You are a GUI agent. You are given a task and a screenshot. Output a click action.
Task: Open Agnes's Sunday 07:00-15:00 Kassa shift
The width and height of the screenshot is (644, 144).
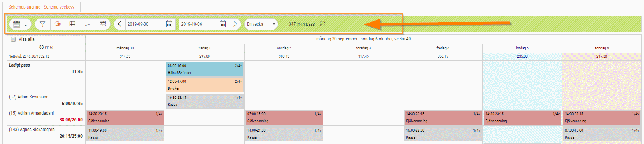tap(602, 134)
